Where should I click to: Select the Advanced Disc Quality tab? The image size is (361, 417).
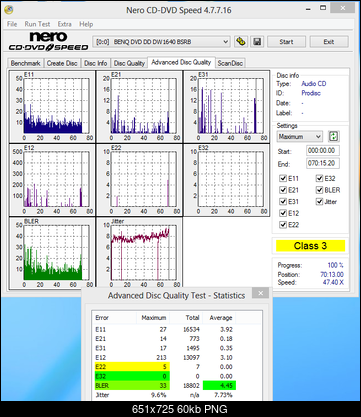(x=181, y=62)
